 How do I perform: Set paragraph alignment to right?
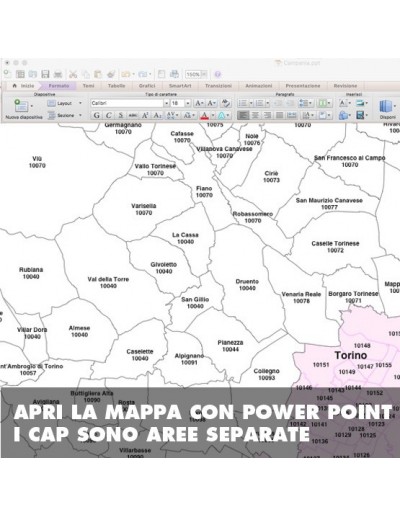(x=267, y=115)
